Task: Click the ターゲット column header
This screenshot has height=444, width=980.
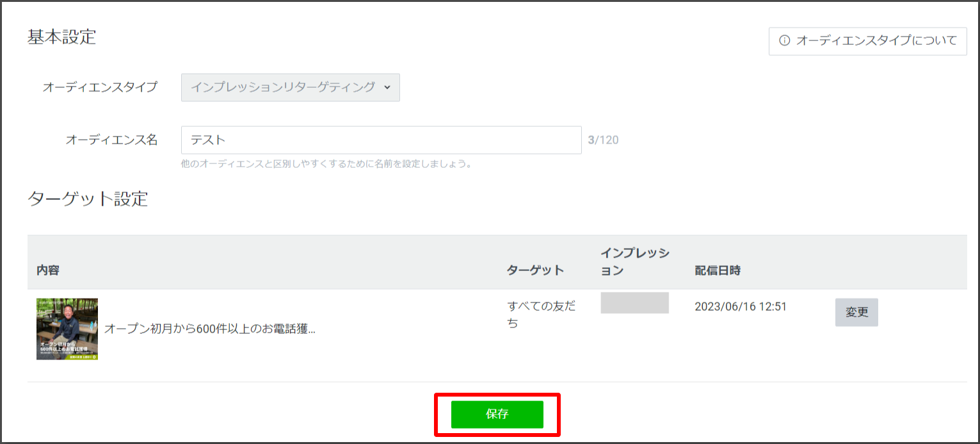Action: pyautogui.click(x=535, y=270)
